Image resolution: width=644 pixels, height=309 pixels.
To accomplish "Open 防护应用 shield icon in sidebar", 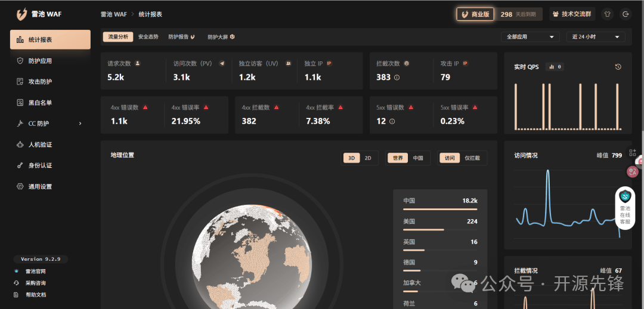I will (20, 61).
